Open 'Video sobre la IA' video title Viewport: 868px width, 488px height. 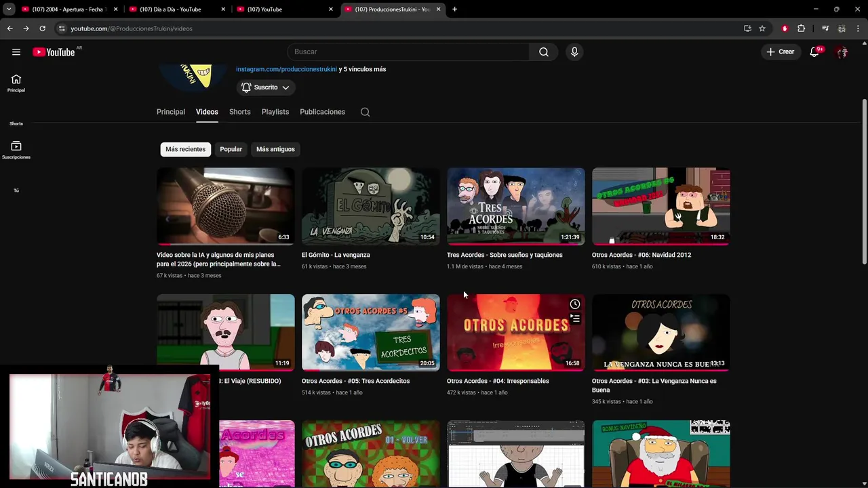coord(218,260)
